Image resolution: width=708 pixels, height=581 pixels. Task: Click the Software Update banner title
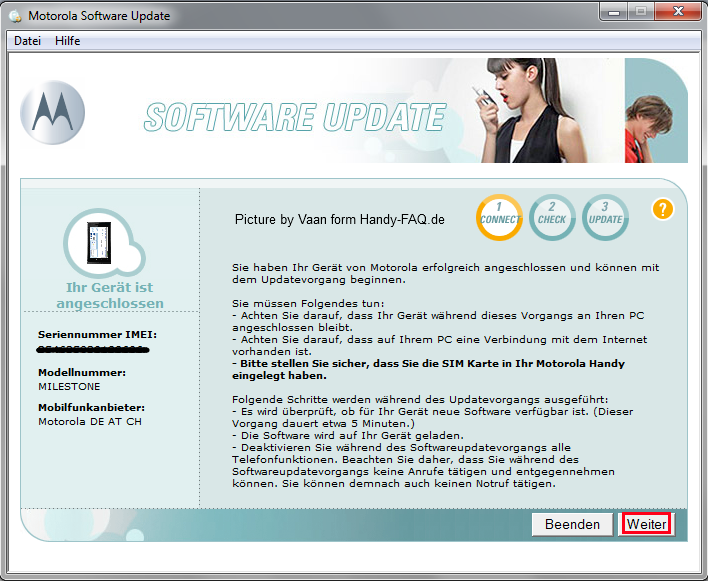click(294, 117)
